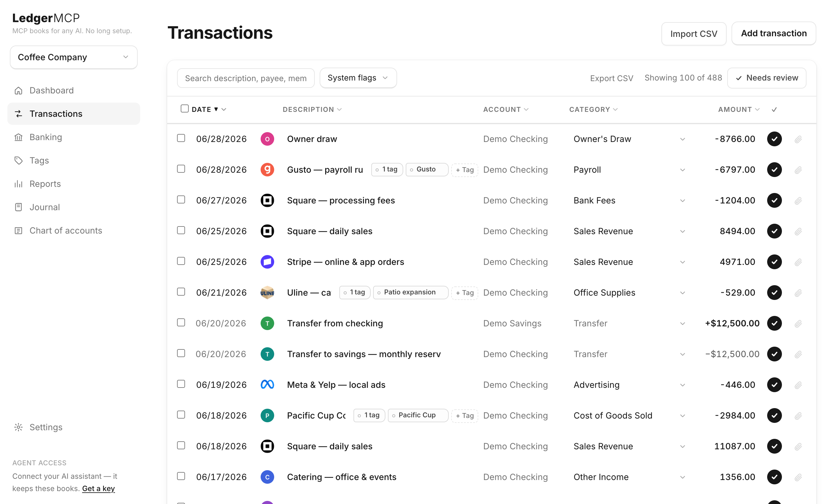Attach file to 06/18/2026 Square daily sales row
Viewport: 836px width, 504px height.
[798, 446]
